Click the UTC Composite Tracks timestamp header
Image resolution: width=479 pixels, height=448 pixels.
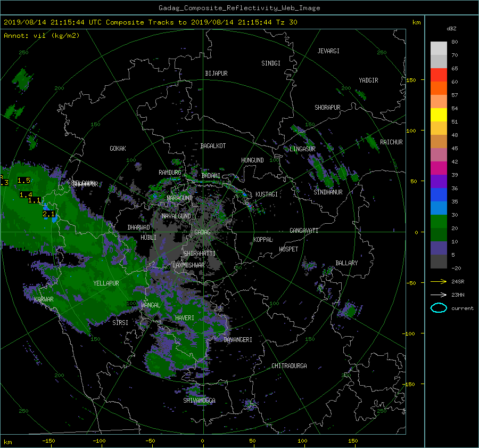tap(150, 22)
